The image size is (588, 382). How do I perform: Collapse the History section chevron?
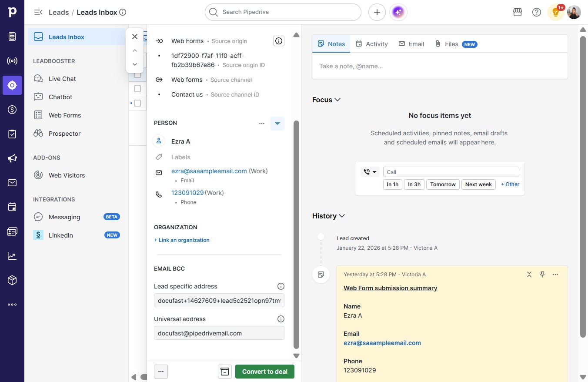coord(342,216)
